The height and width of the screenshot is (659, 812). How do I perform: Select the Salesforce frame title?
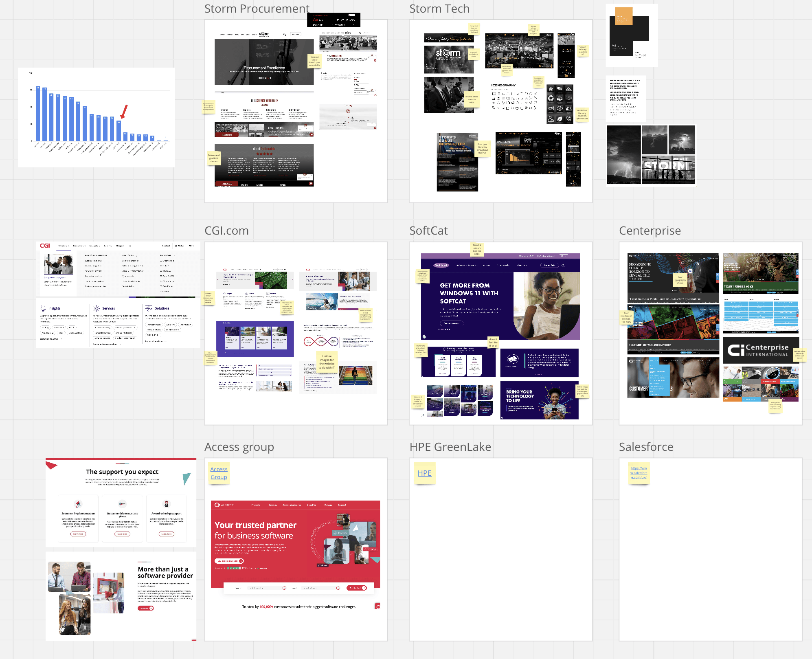coord(646,447)
